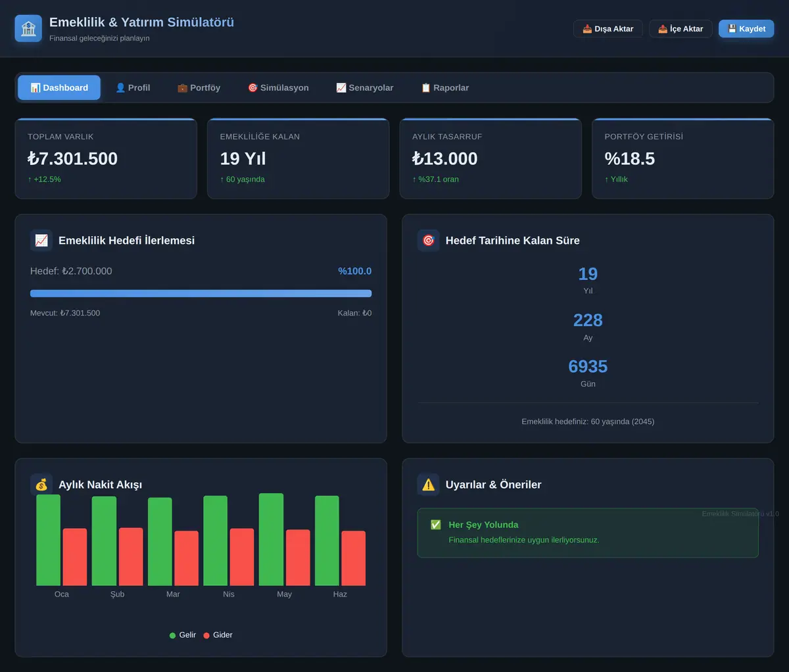Click the ↑ %37.1 oran text
The height and width of the screenshot is (672, 789).
coord(435,179)
